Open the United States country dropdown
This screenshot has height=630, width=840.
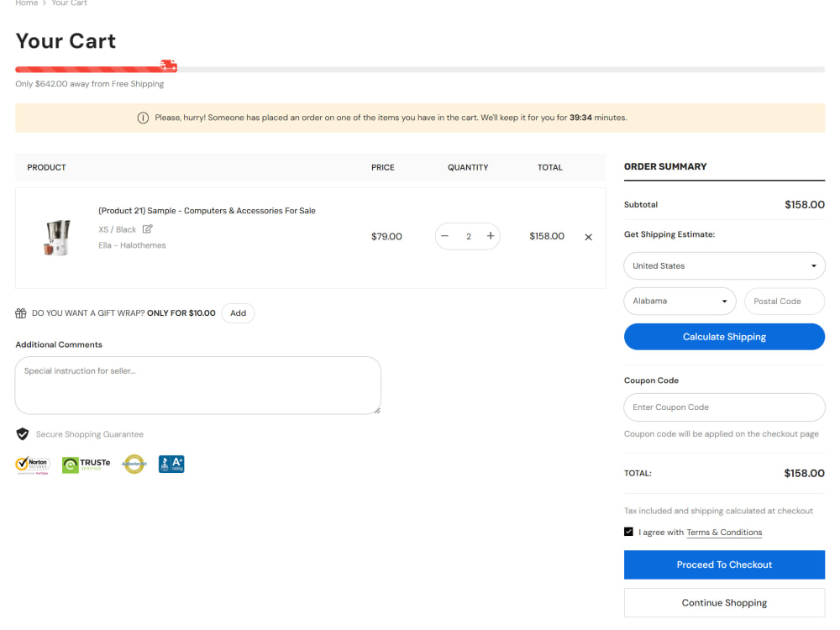coord(724,265)
